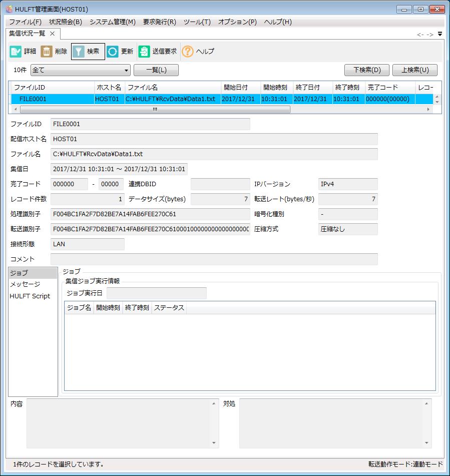The width and height of the screenshot is (450, 476).
Task: Close the 集信状況一覧 tab
Action: pyautogui.click(x=52, y=34)
